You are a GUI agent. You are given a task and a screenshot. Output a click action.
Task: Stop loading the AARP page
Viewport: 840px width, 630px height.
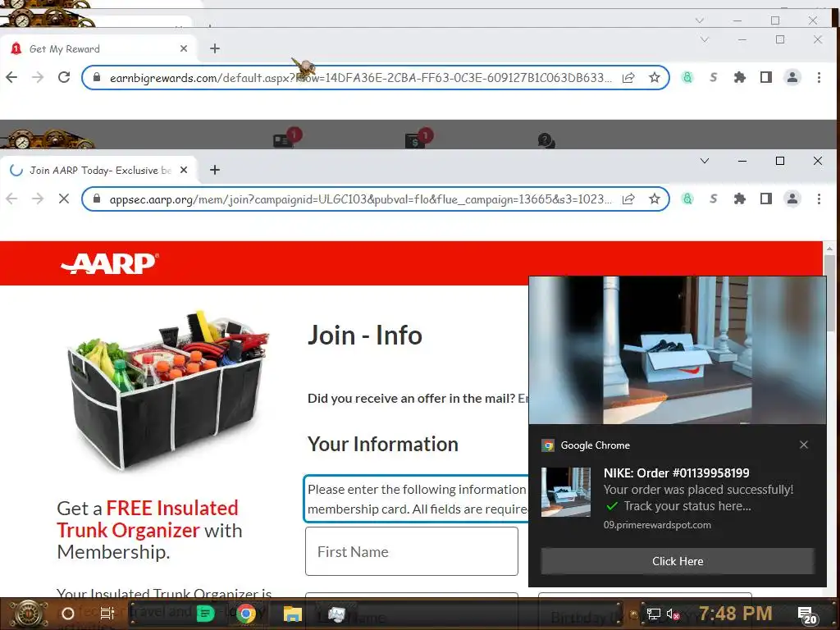coord(64,199)
